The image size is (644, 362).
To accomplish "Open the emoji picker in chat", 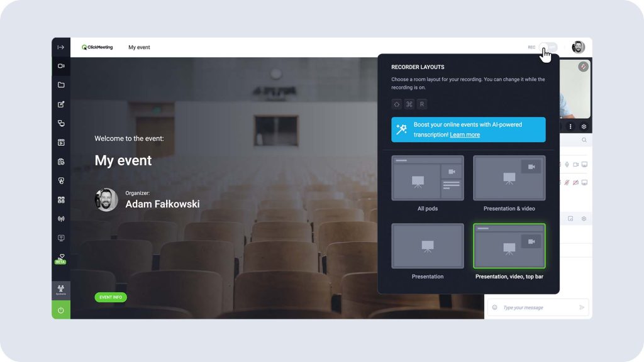I will (494, 307).
